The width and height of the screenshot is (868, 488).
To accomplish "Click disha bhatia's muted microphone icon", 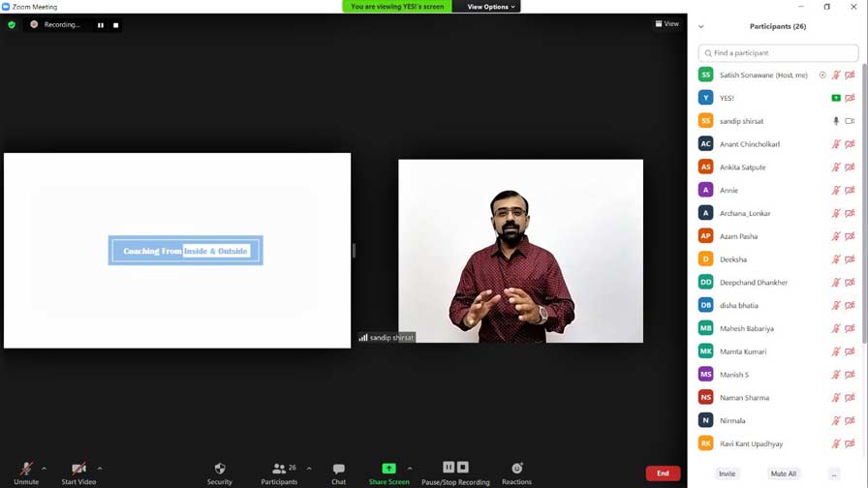I will tap(836, 305).
